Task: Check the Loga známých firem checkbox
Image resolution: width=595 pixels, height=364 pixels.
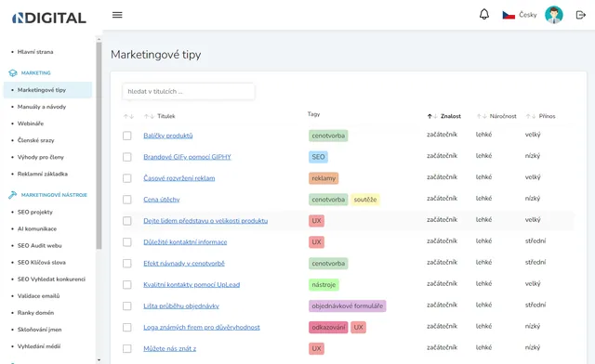Action: coord(127,327)
